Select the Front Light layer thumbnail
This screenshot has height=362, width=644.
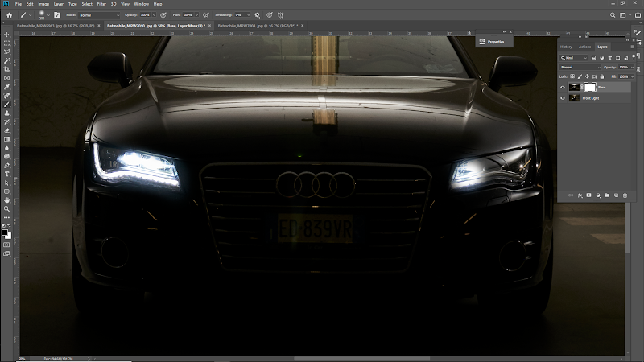pyautogui.click(x=574, y=98)
